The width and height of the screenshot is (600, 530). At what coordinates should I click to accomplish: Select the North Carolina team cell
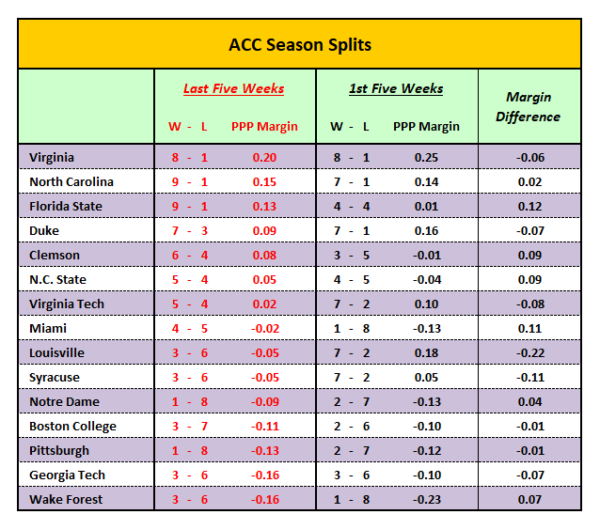pos(71,182)
